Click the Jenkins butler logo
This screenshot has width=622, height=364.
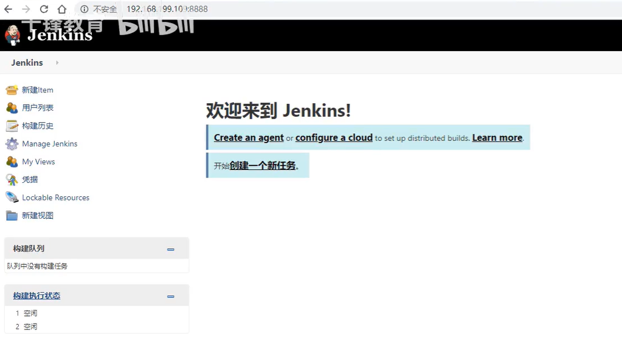click(12, 35)
